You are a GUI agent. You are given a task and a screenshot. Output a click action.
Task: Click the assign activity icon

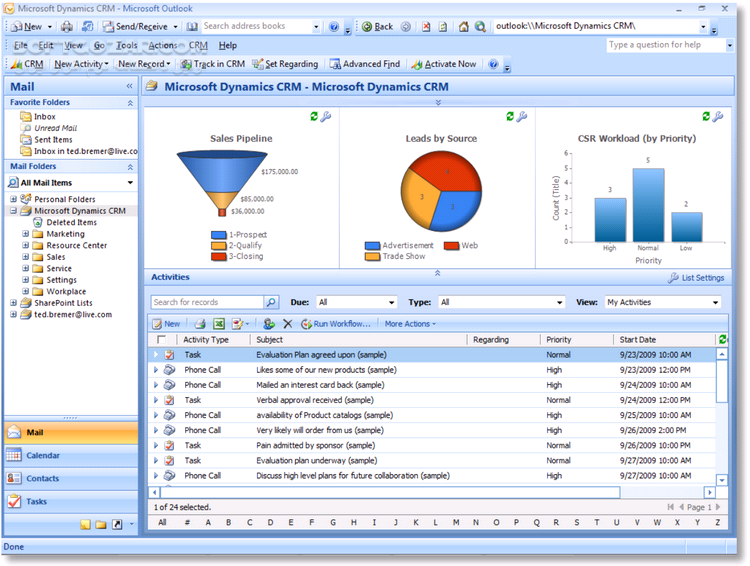pyautogui.click(x=269, y=324)
